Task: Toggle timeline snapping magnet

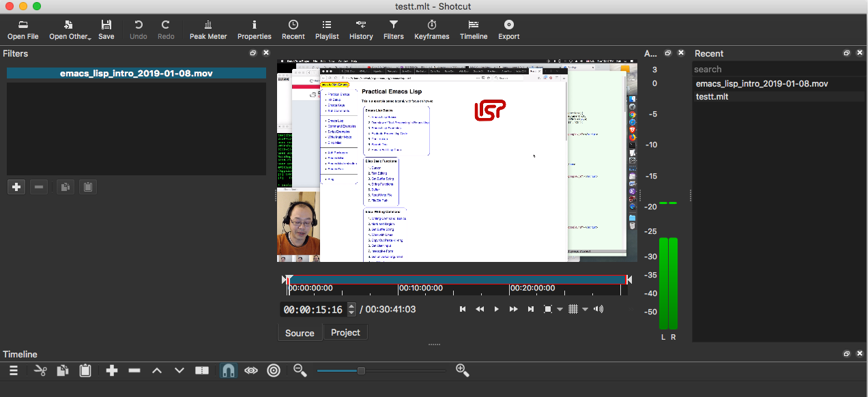Action: pos(229,370)
